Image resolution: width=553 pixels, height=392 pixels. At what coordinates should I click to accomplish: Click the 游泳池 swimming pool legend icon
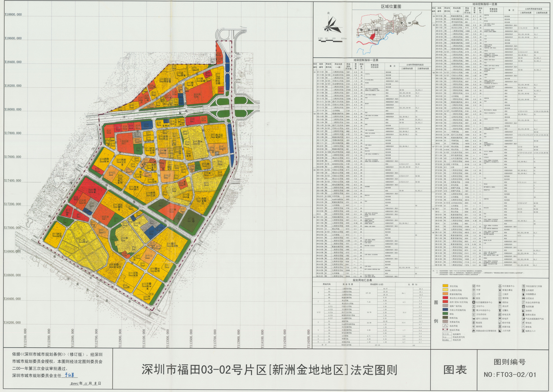tap(523, 327)
